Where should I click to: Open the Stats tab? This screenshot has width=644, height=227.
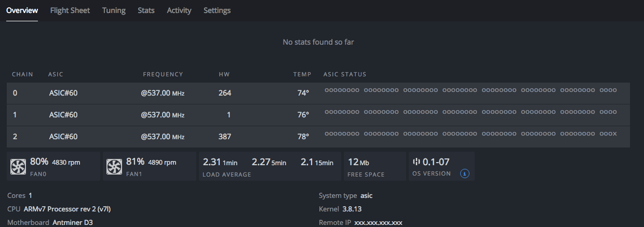pyautogui.click(x=146, y=10)
